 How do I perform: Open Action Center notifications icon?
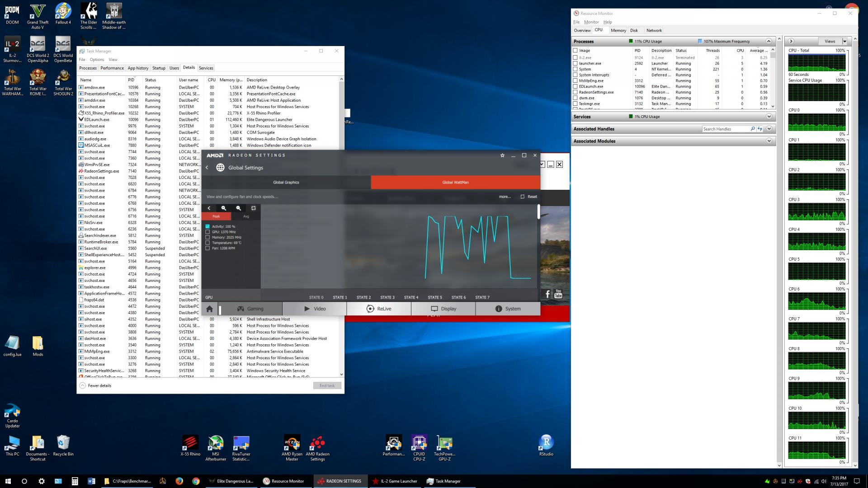[x=856, y=481]
